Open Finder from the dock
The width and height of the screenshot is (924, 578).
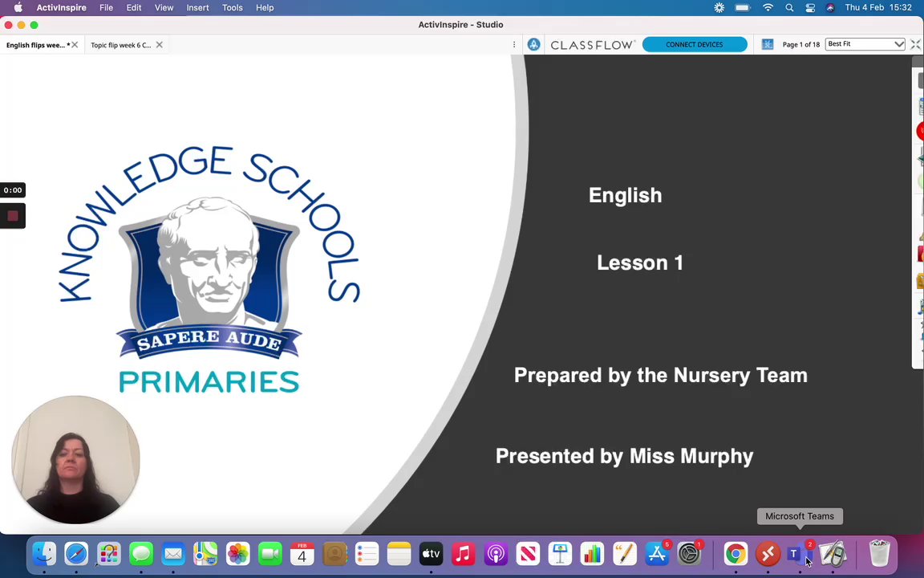point(44,554)
